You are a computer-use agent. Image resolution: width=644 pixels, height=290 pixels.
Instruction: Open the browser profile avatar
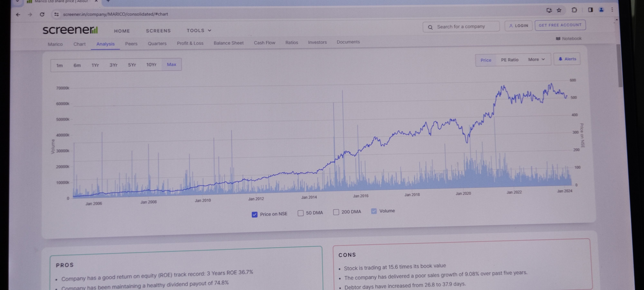click(601, 10)
